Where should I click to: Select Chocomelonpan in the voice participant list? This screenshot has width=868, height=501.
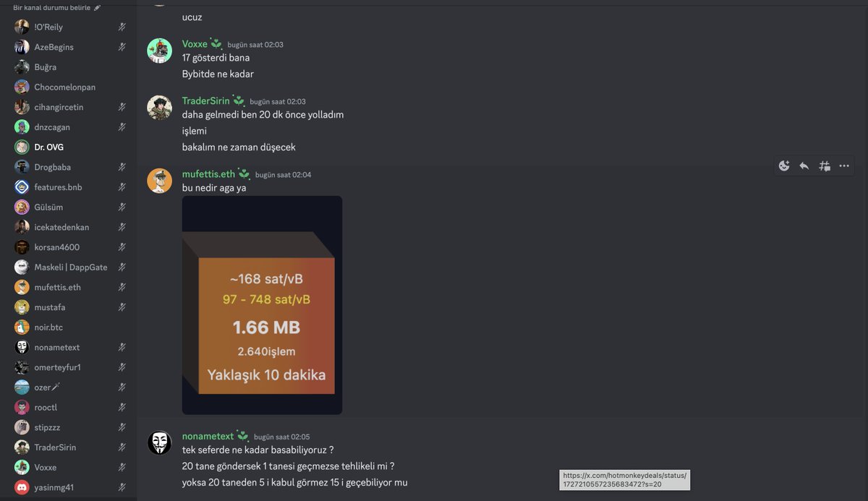pos(69,87)
